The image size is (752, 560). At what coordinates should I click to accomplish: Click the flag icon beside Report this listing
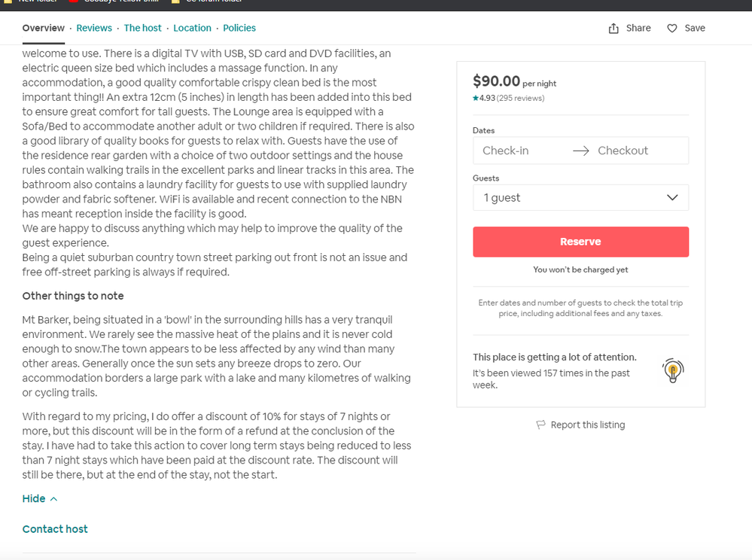[540, 425]
